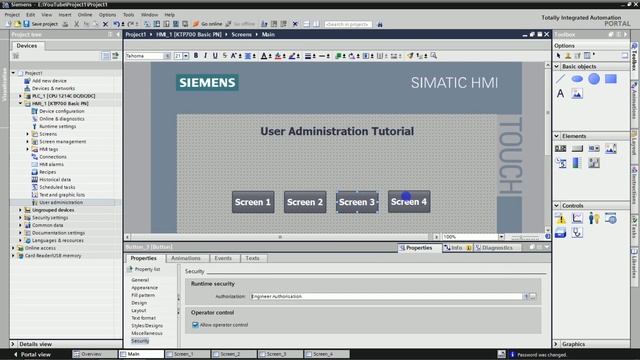The width and height of the screenshot is (640, 360).
Task: Insert the System diagnostic view control
Action: click(x=577, y=233)
